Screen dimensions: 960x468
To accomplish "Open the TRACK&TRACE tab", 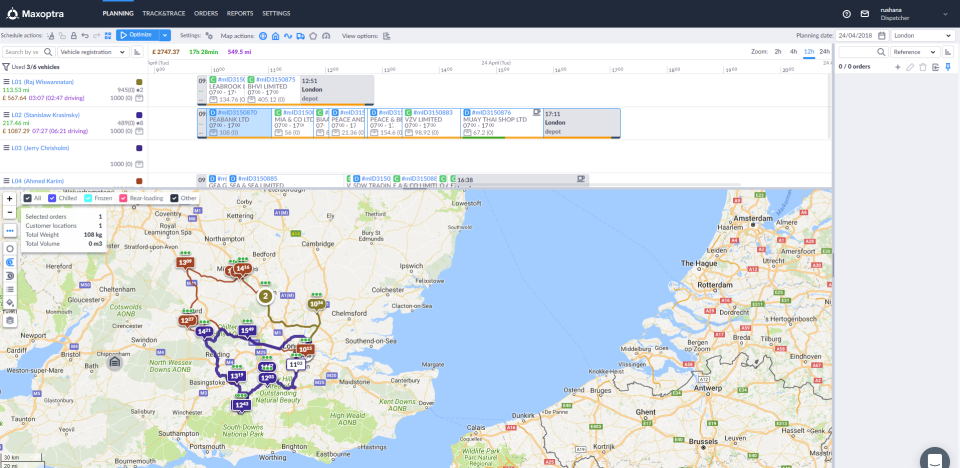I will coord(163,13).
